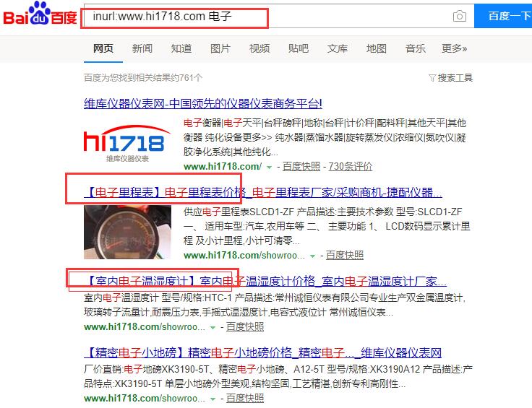The width and height of the screenshot is (532, 408).
Task: Click snippet text 供应电子里程表SLCD1-ZF
Action: coord(239,212)
